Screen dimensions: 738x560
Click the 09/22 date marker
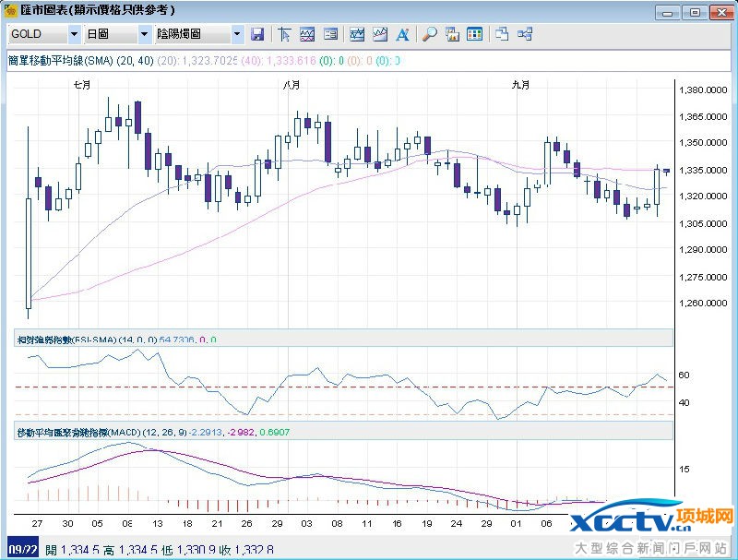coord(21,550)
